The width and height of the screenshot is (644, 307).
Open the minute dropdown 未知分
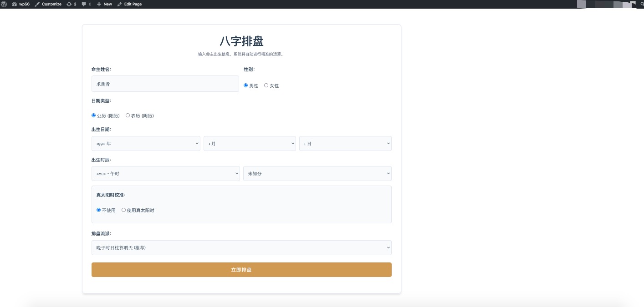click(x=317, y=173)
